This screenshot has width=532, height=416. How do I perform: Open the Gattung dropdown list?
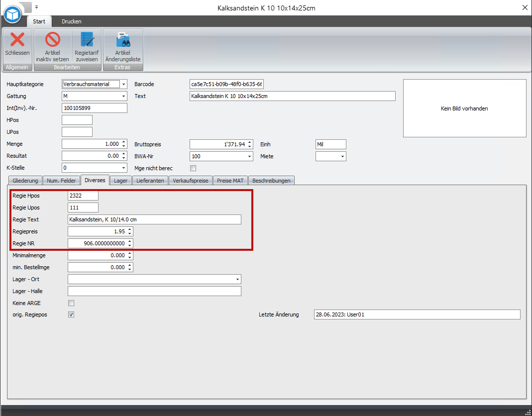124,97
